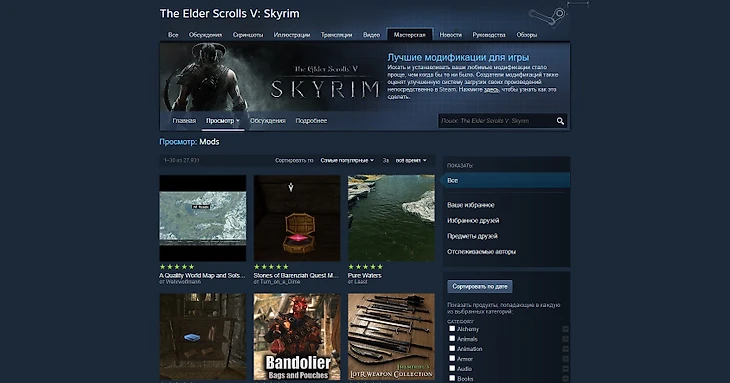
Task: Click the magnifier search icon
Action: click(x=560, y=121)
